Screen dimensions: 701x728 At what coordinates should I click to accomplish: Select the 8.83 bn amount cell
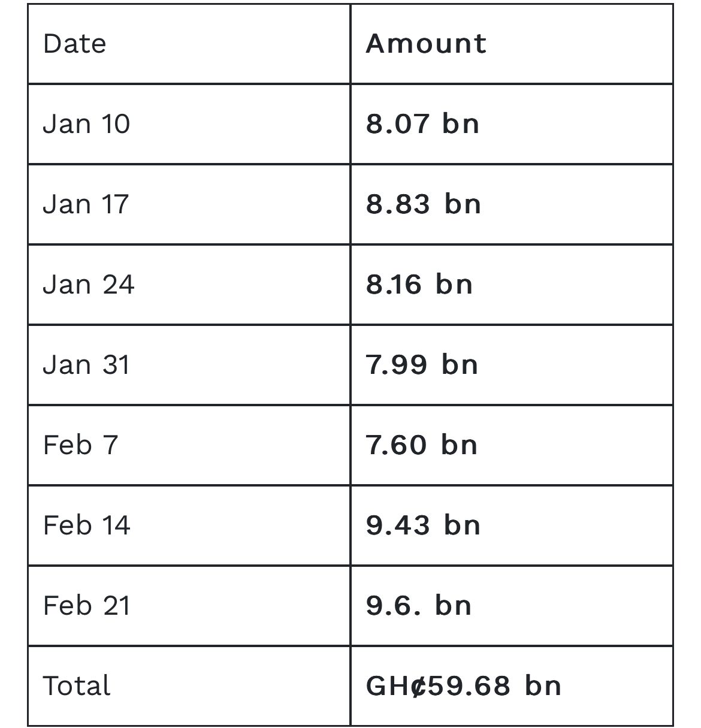coord(512,204)
